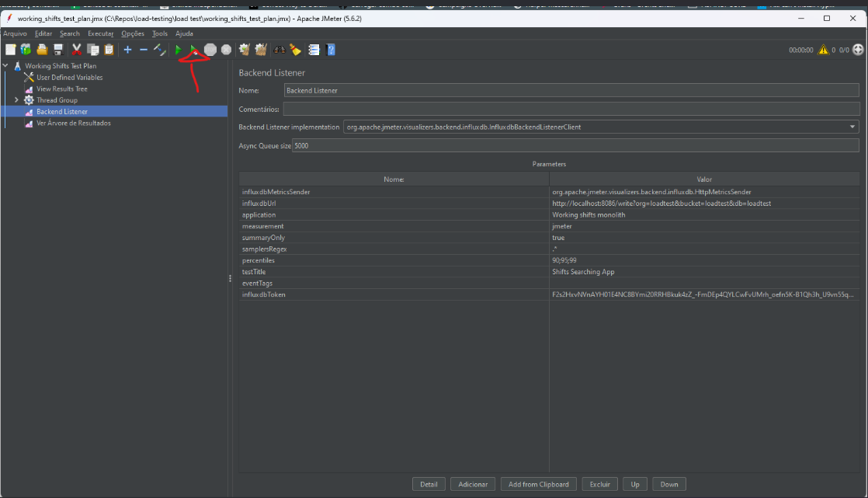Image resolution: width=868 pixels, height=498 pixels.
Task: Open Help with the question mark icon
Action: (331, 50)
